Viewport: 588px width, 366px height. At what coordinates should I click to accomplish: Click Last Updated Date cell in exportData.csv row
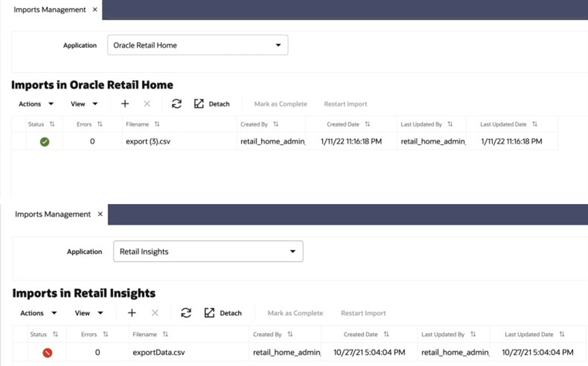[x=538, y=352]
